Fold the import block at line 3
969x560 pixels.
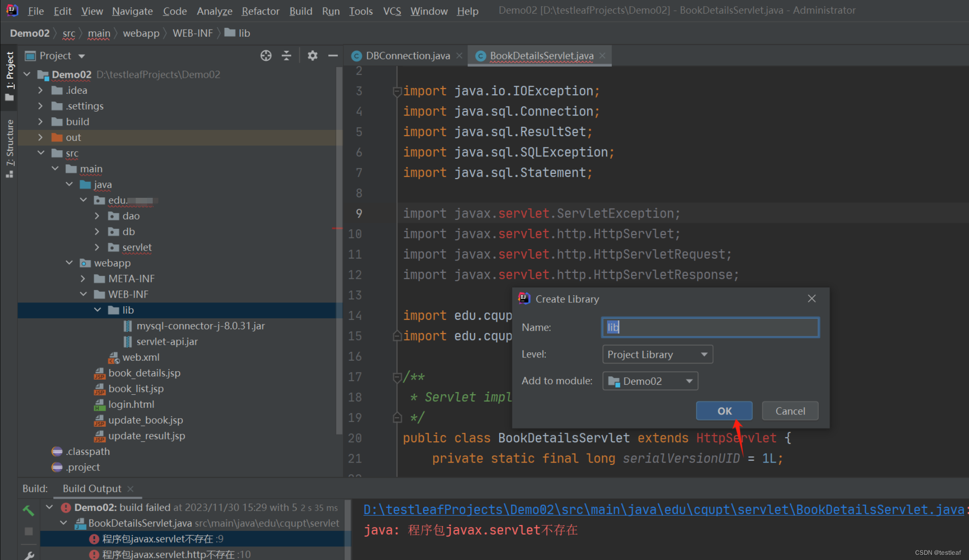pos(397,91)
